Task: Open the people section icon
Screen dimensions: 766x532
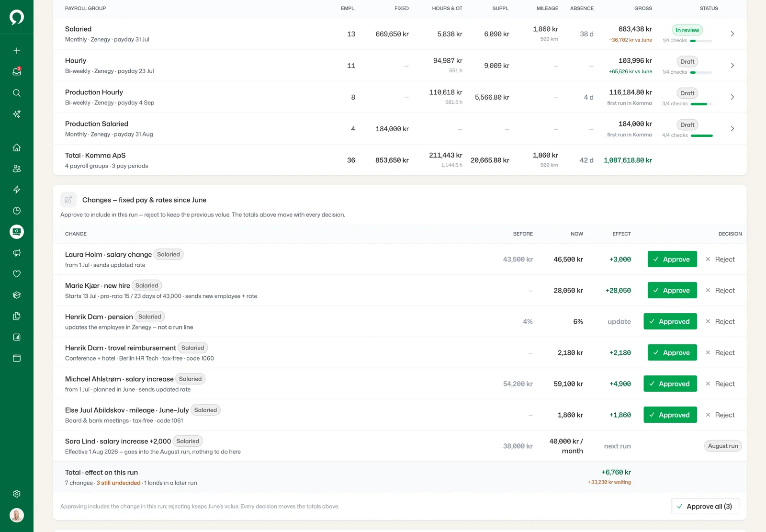Action: pos(17,169)
